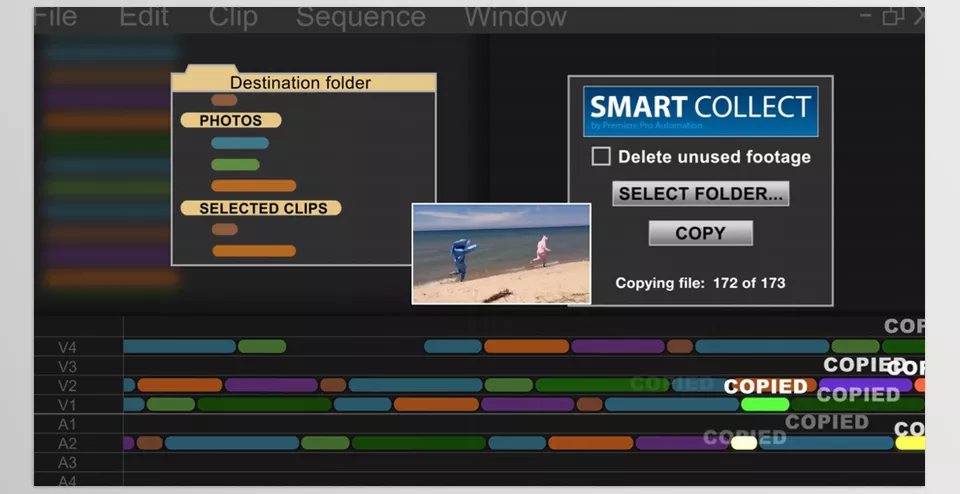
Task: Click the SELECT FOLDER... button
Action: pyautogui.click(x=700, y=193)
